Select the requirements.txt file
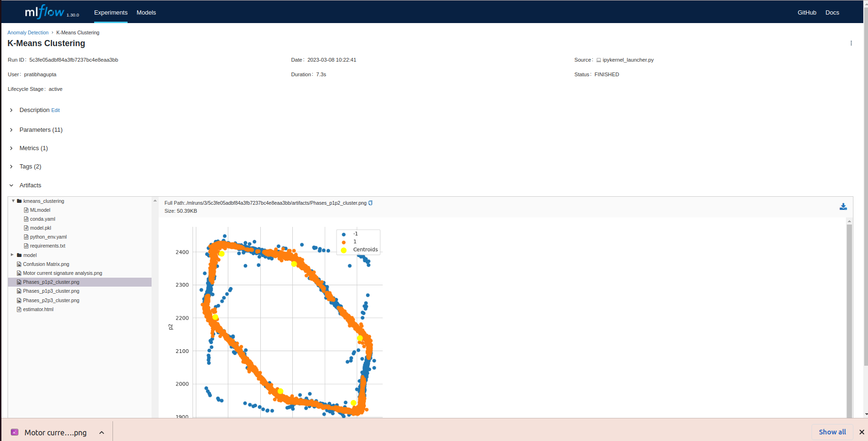868x441 pixels. tap(48, 246)
